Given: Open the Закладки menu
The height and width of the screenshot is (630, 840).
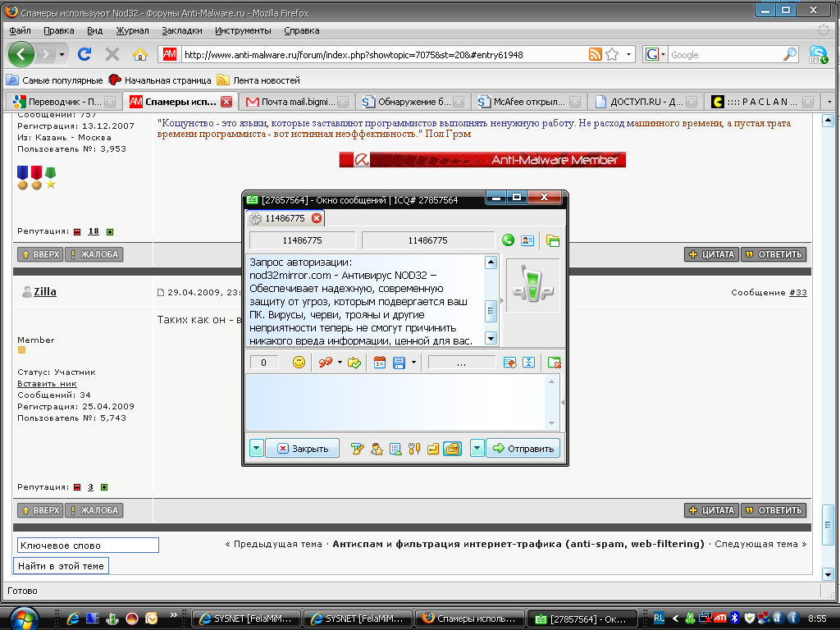Looking at the screenshot, I should click(x=182, y=30).
